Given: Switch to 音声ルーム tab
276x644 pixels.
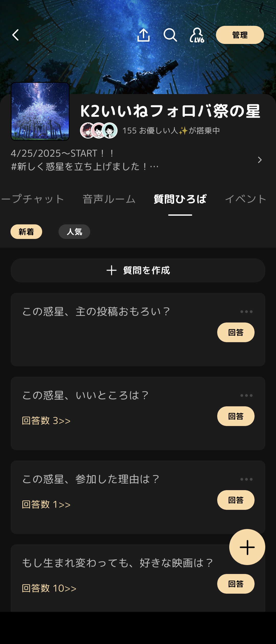Looking at the screenshot, I should (x=109, y=199).
